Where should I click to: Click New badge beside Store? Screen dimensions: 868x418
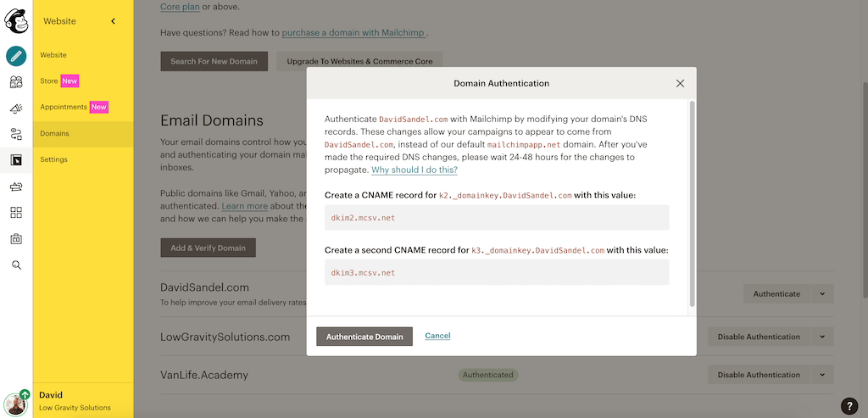click(70, 81)
